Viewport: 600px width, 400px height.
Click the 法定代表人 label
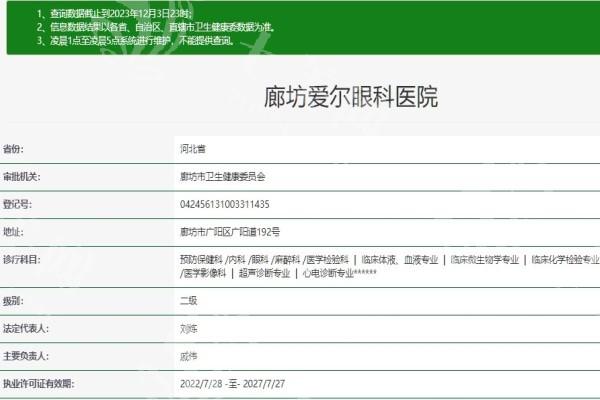26,329
